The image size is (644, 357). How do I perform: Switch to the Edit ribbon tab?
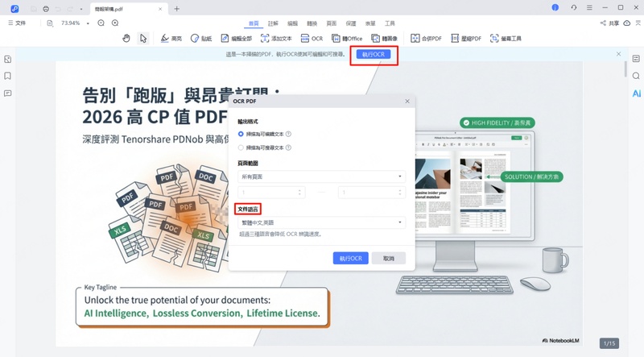click(292, 23)
